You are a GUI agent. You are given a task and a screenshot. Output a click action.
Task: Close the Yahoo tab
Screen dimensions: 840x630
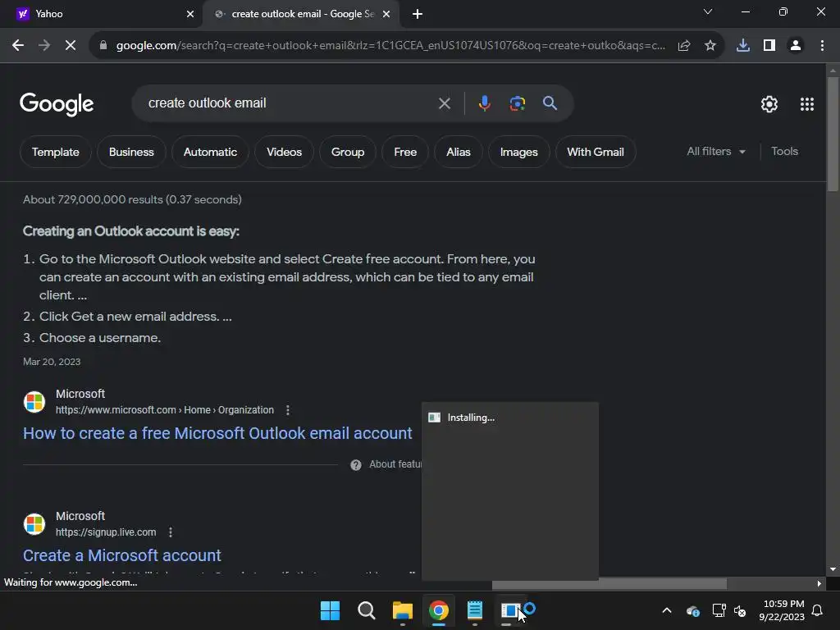pos(189,14)
